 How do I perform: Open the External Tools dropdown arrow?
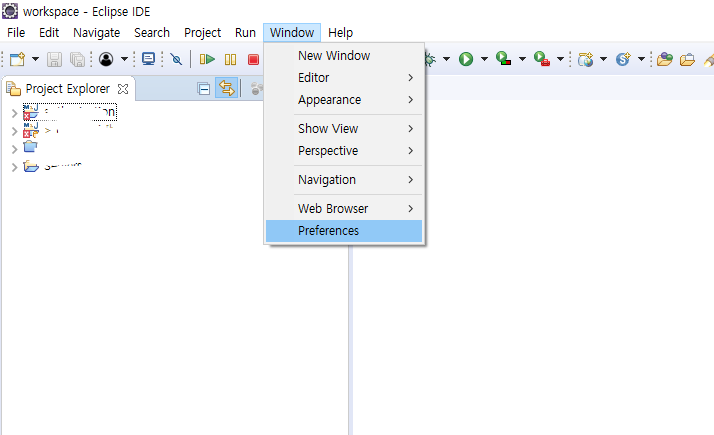[561, 59]
